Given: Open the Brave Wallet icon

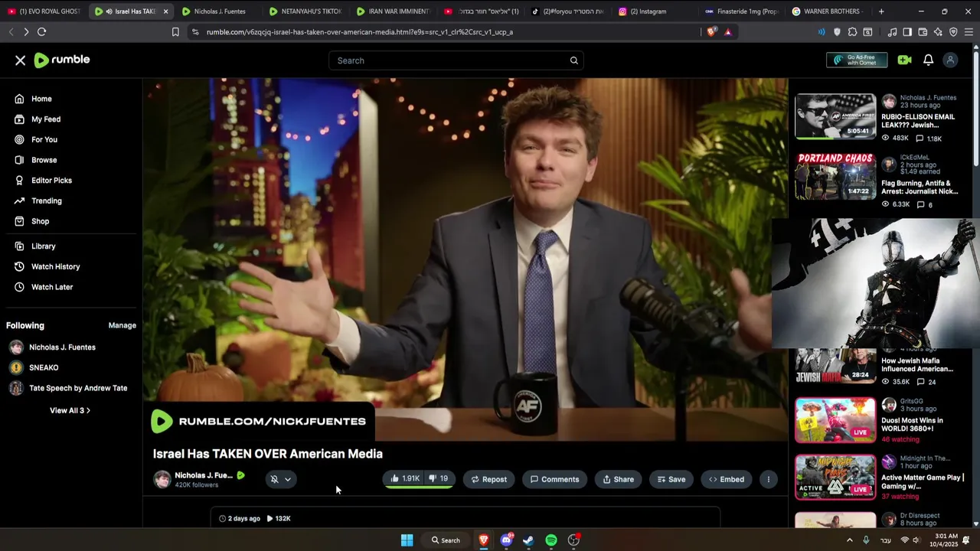Looking at the screenshot, I should 923,32.
